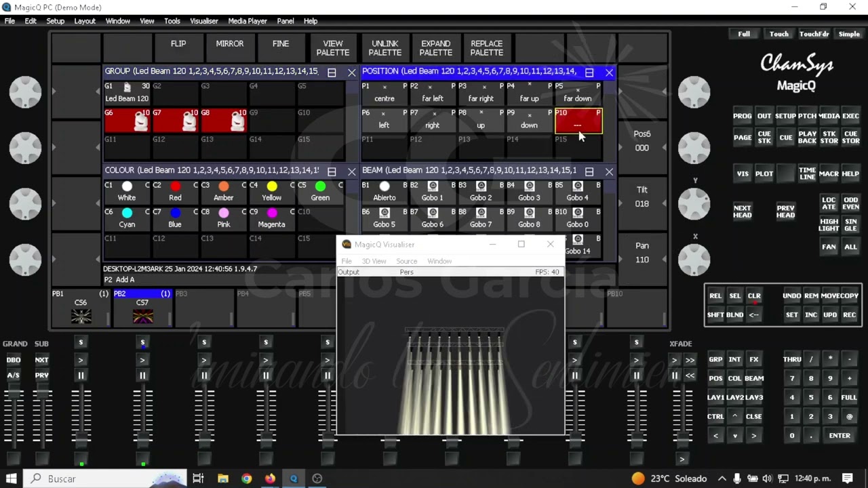
Task: Open Task View on the taskbar
Action: click(198, 479)
